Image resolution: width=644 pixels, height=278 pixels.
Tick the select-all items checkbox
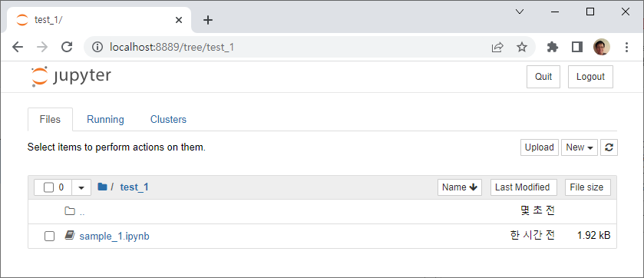[49, 187]
